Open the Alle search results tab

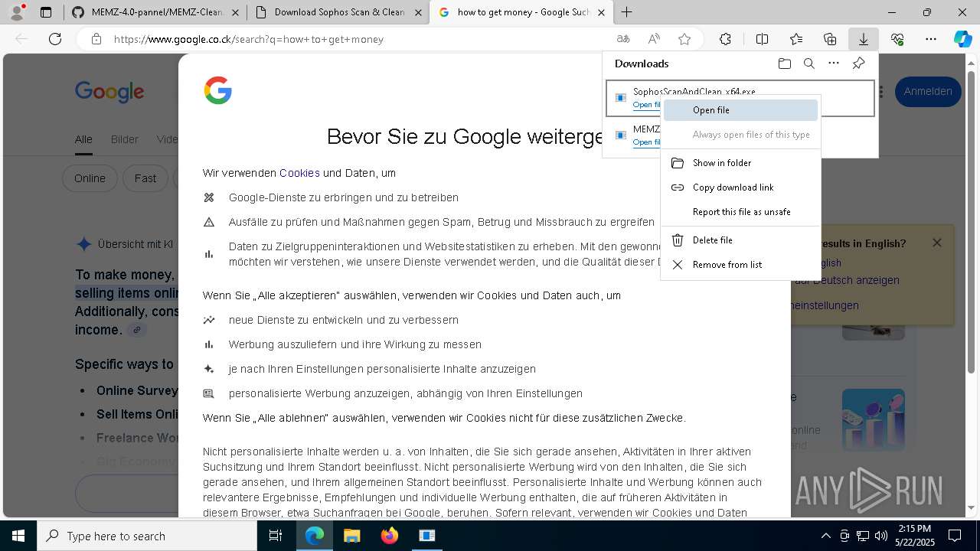[x=83, y=139]
